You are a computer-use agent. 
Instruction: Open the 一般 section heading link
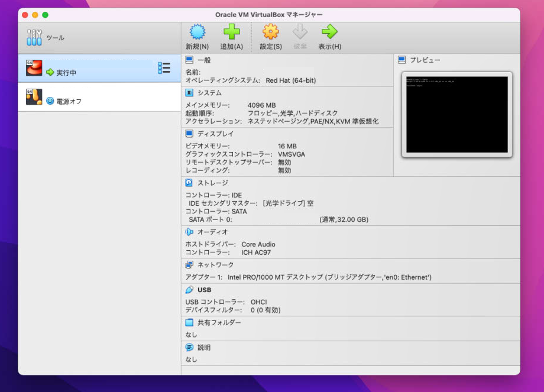coord(204,60)
